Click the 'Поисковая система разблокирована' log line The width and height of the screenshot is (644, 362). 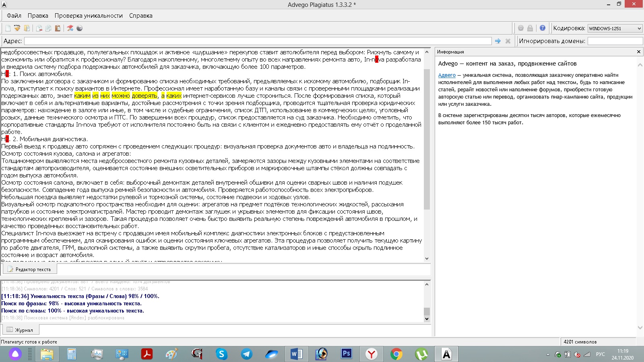(x=63, y=318)
